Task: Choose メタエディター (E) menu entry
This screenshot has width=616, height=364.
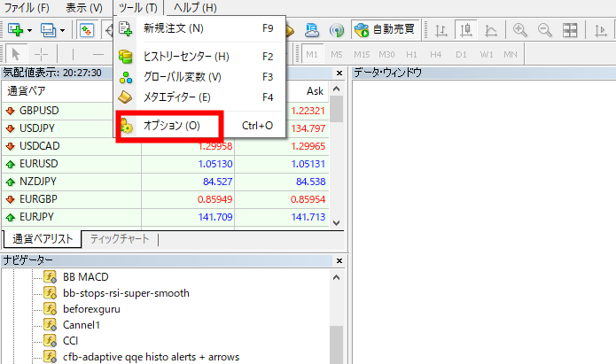Action: (x=199, y=97)
